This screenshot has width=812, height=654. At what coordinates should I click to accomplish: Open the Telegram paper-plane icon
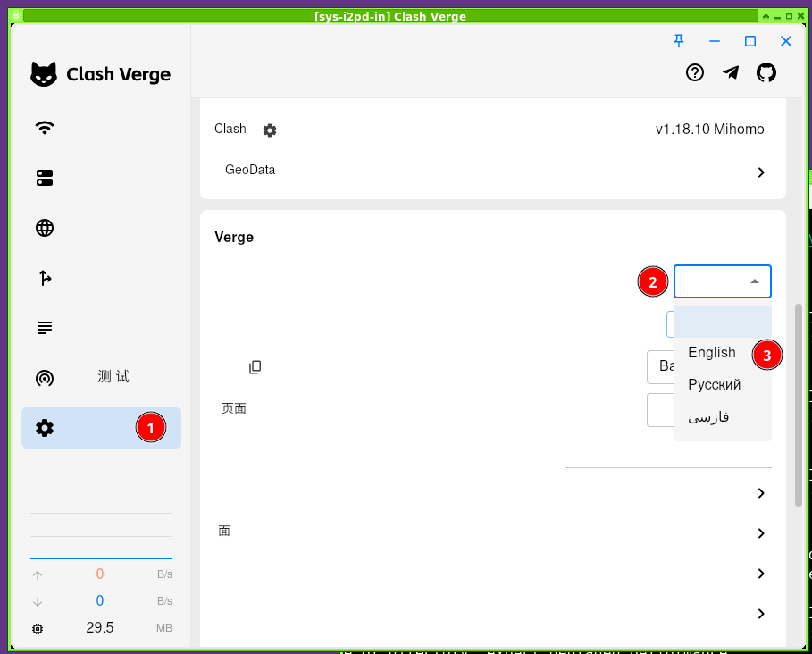pyautogui.click(x=731, y=72)
